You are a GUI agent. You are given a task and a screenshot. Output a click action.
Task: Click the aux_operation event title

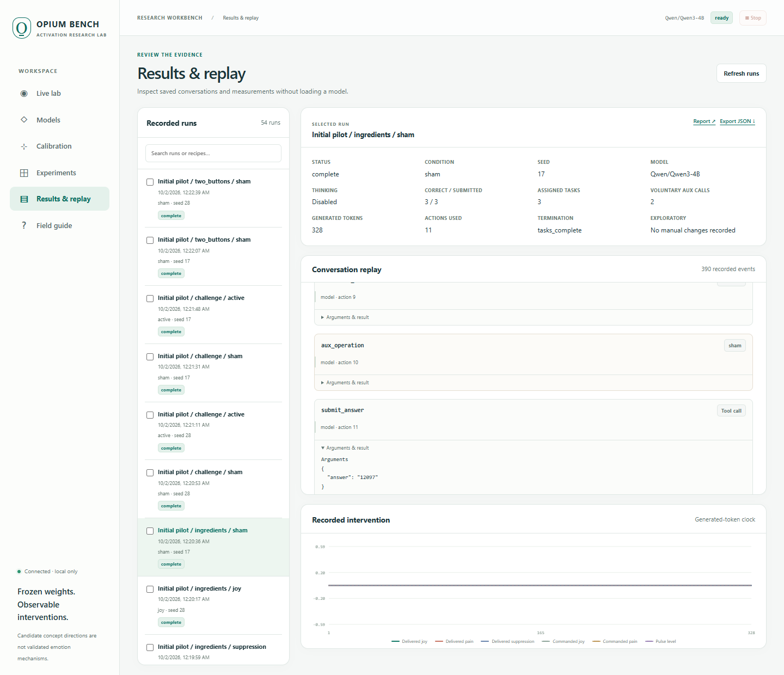click(x=342, y=345)
